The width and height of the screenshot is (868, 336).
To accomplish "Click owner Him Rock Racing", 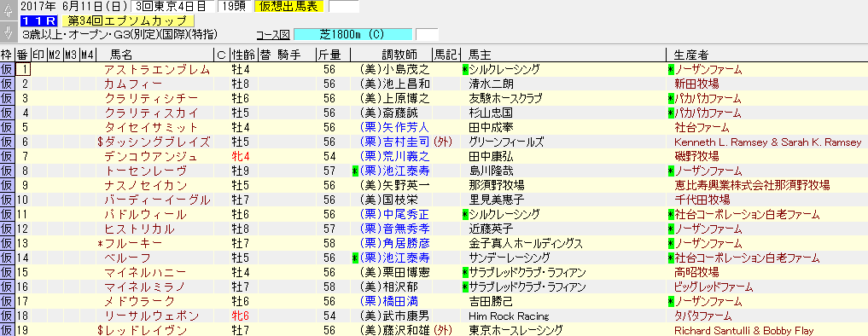I will click(x=509, y=316).
